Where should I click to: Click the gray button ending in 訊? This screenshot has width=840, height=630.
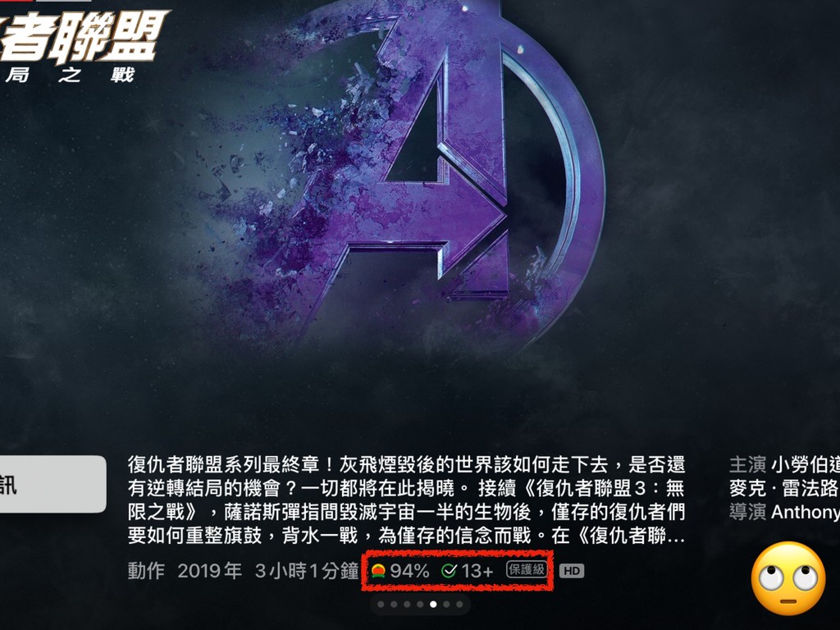coord(52,484)
